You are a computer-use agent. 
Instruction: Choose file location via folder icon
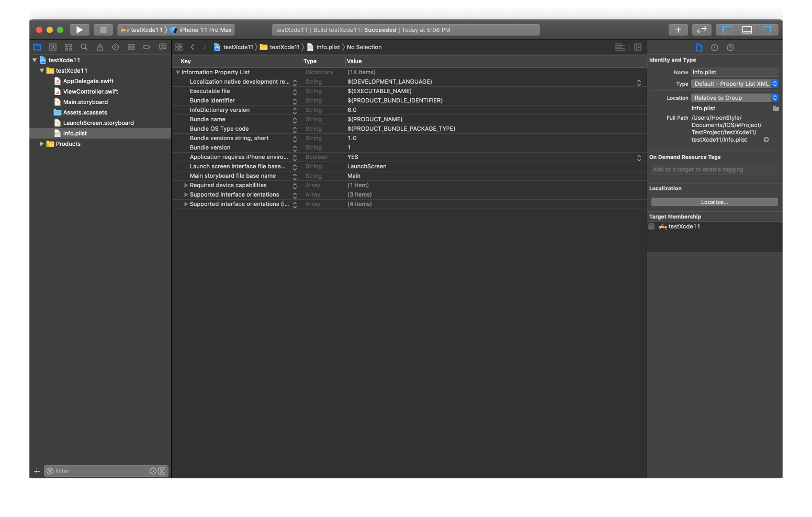pyautogui.click(x=775, y=108)
